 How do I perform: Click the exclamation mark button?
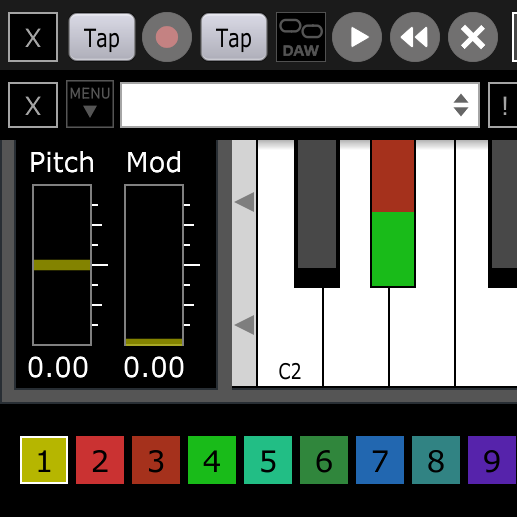[504, 105]
